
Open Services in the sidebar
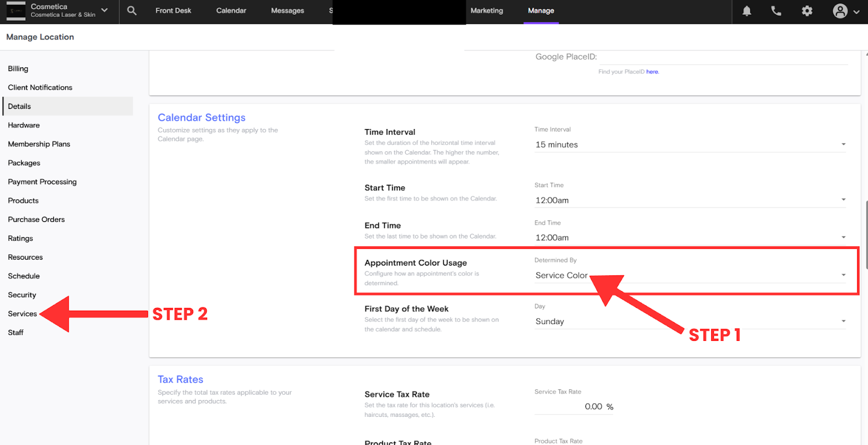pyautogui.click(x=23, y=314)
